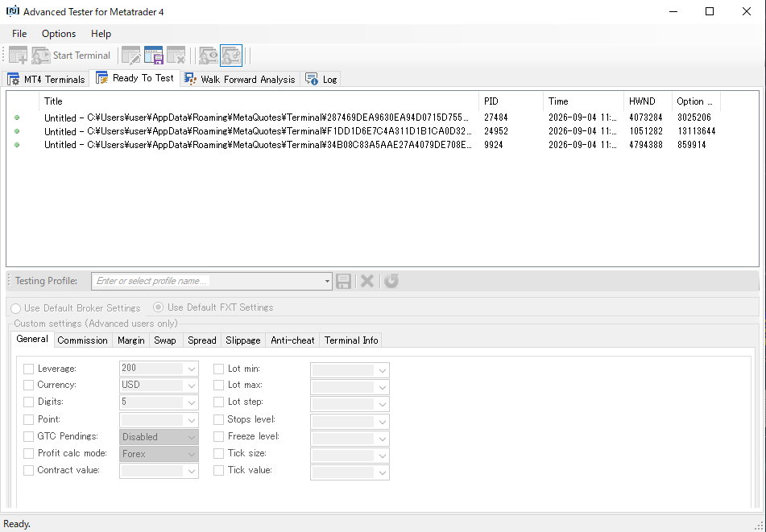Open the Options menu
This screenshot has width=766, height=532.
tap(59, 34)
